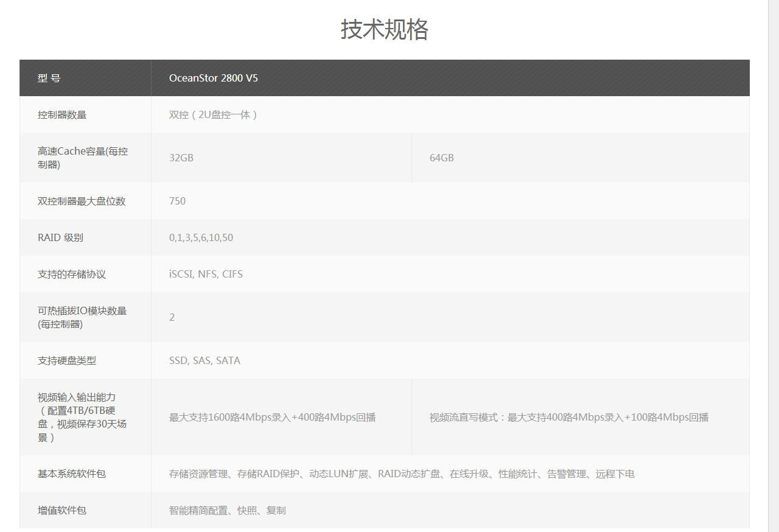Image resolution: width=779 pixels, height=532 pixels.
Task: Click the 视频流直写模式 value cell
Action: pyautogui.click(x=568, y=417)
